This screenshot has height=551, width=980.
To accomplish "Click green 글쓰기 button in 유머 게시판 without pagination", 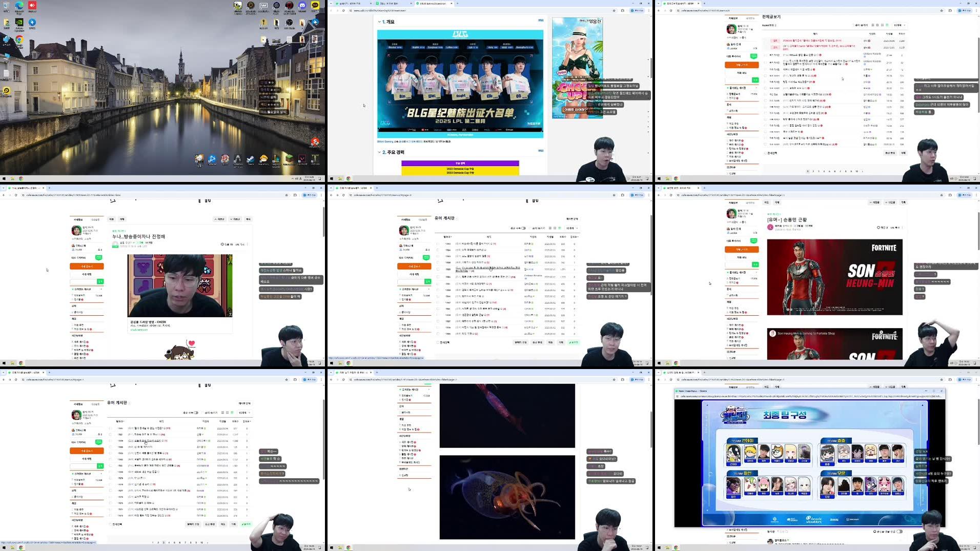I will tap(574, 342).
